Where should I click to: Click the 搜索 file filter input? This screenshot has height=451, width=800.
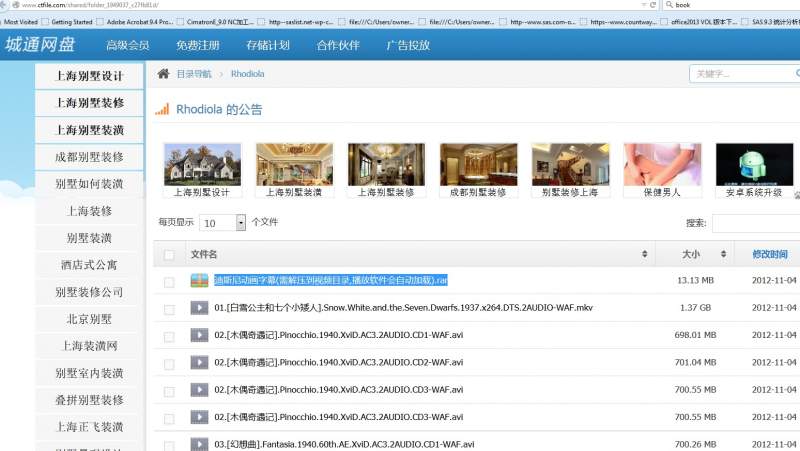756,223
